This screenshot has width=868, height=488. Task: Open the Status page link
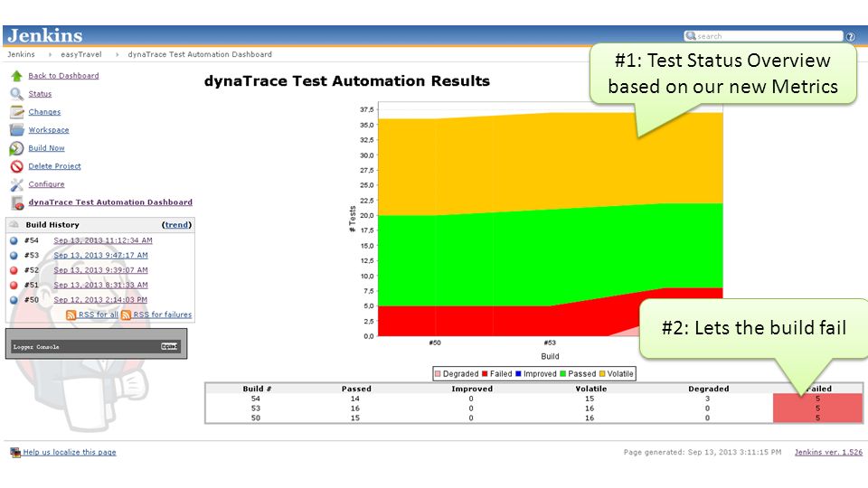[40, 94]
